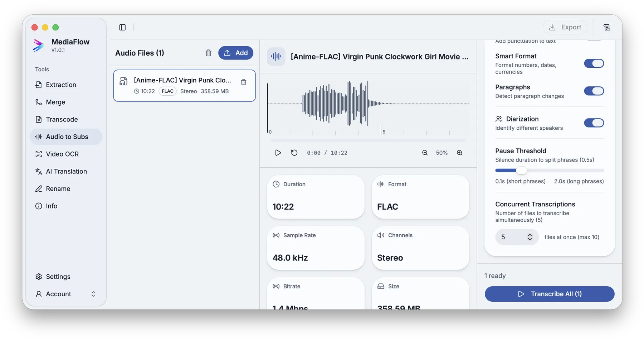Open the Rename tool
This screenshot has width=644, height=340.
click(x=66, y=188)
